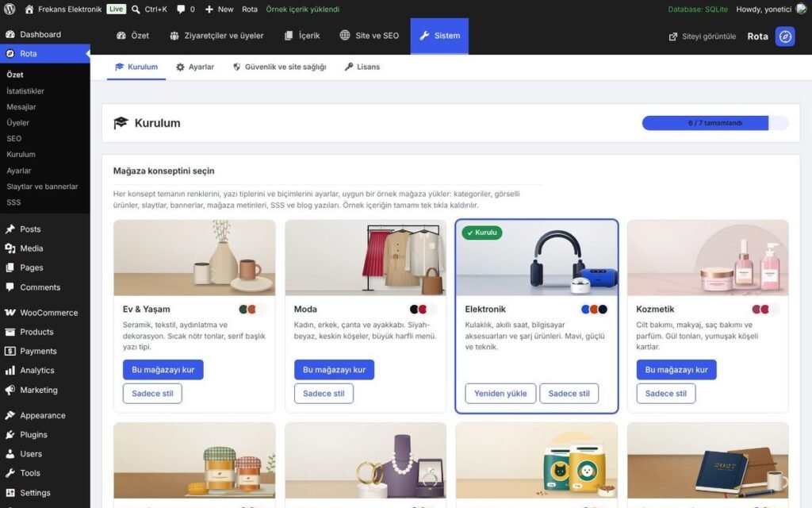Switch to the Site ve SEO tab
Viewport: 812px width, 508px height.
coord(370,36)
